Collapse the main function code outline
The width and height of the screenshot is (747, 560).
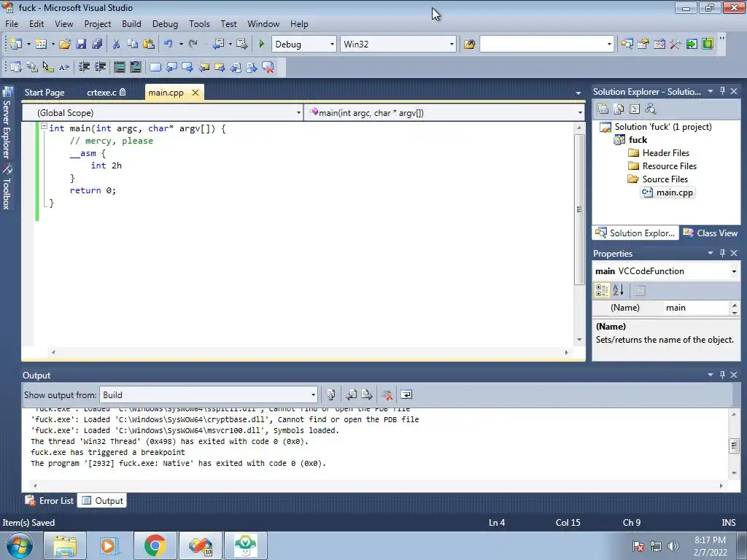[x=44, y=127]
